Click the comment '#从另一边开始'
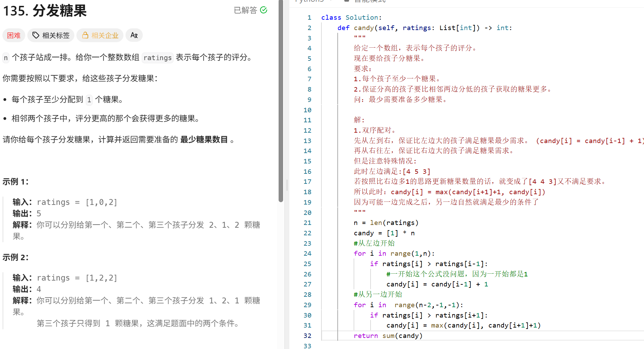Image resolution: width=644 pixels, height=349 pixels. (378, 294)
